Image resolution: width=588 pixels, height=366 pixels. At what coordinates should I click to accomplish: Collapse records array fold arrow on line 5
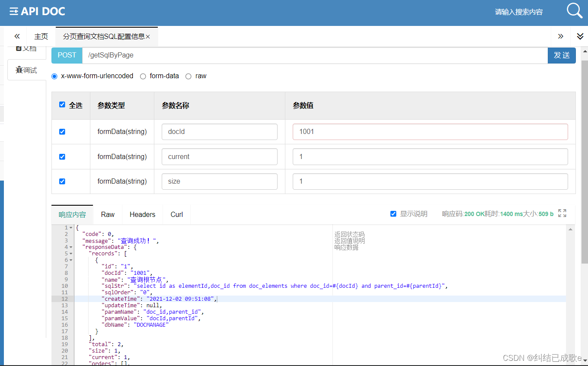point(71,254)
